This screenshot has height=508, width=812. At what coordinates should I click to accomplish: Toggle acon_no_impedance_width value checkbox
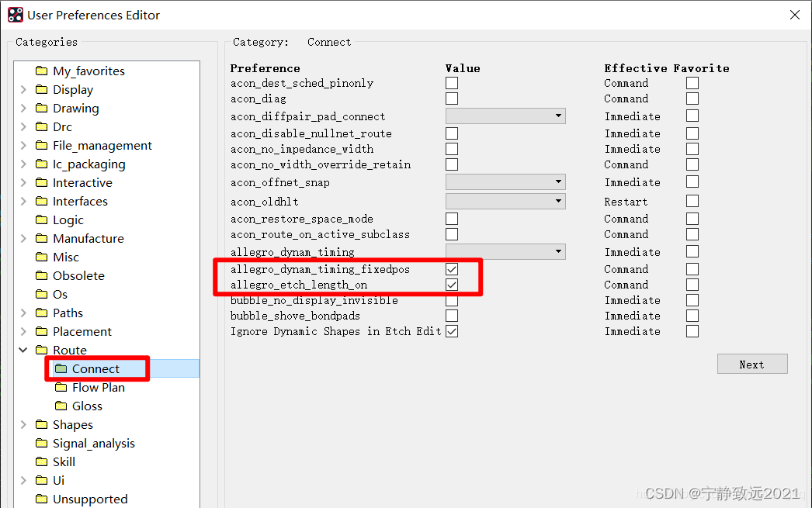point(452,149)
